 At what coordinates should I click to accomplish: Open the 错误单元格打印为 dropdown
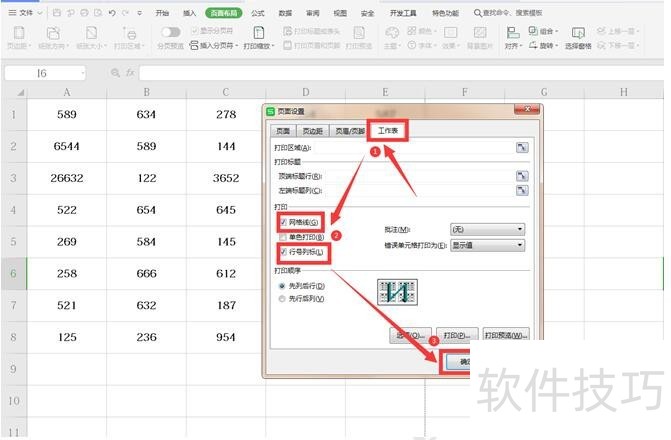pyautogui.click(x=487, y=245)
